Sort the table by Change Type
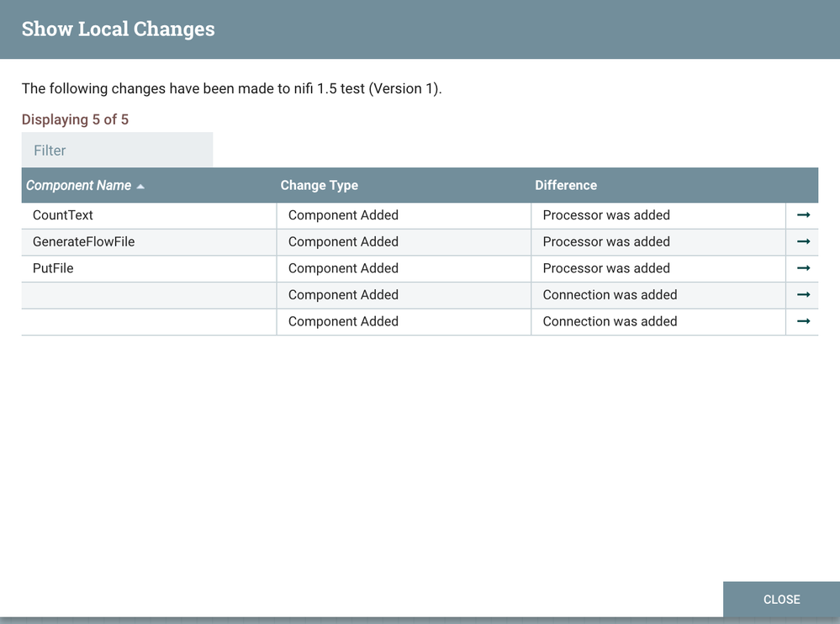Image resolution: width=840 pixels, height=624 pixels. pos(320,185)
